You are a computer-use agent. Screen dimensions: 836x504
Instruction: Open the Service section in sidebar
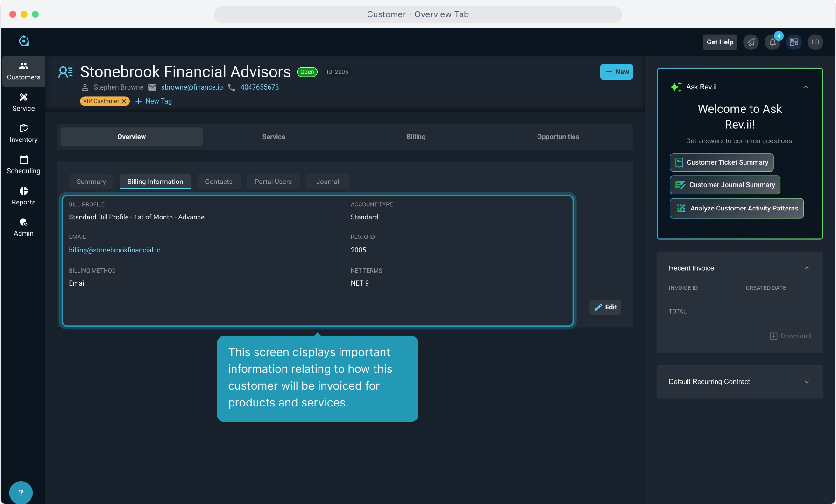23,102
